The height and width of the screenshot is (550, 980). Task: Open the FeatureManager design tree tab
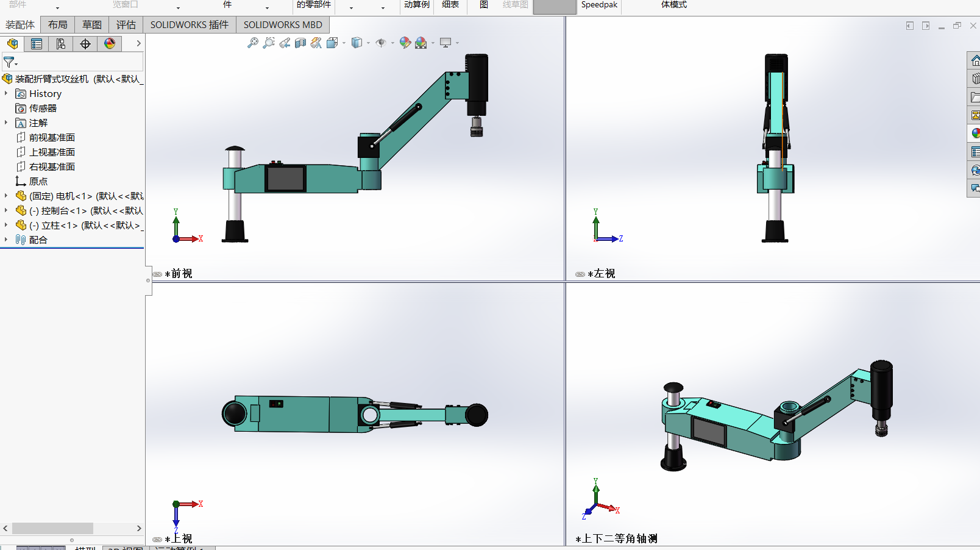coord(12,44)
